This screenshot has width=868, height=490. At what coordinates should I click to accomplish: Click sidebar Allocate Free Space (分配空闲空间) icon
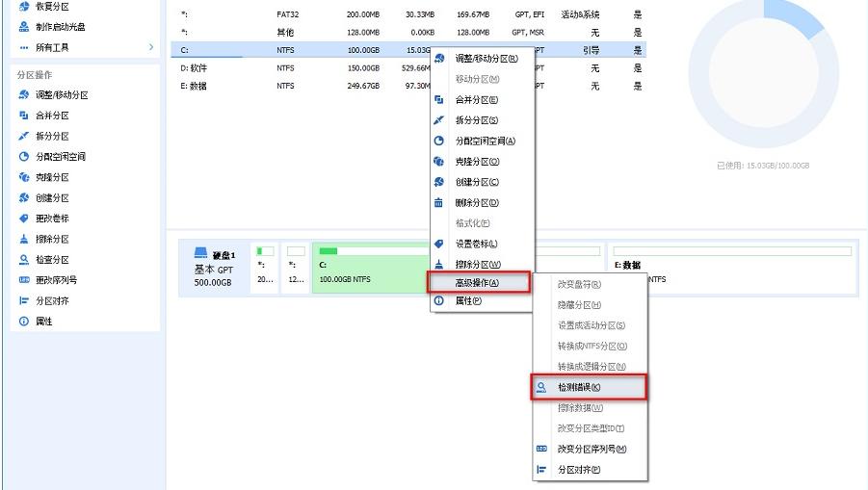point(24,157)
